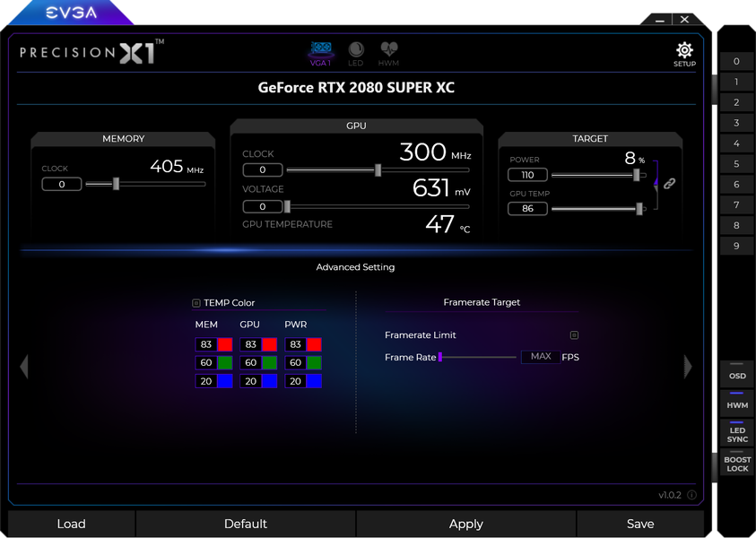Click the GPU temp target slider handle

point(639,209)
